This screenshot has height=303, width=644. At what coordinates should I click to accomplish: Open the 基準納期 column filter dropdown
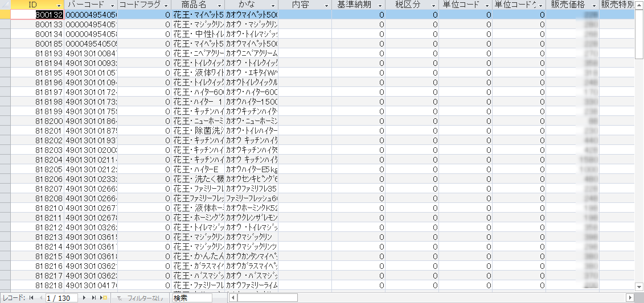tap(380, 5)
